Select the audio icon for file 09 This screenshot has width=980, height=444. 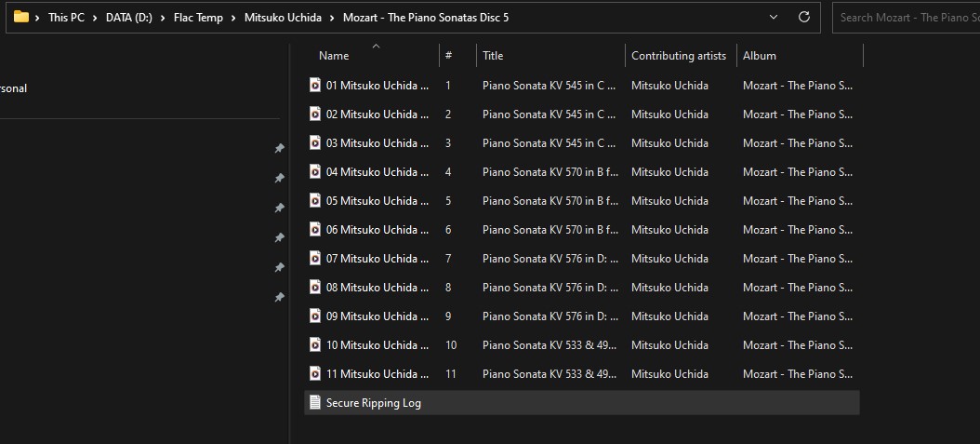[x=315, y=316]
